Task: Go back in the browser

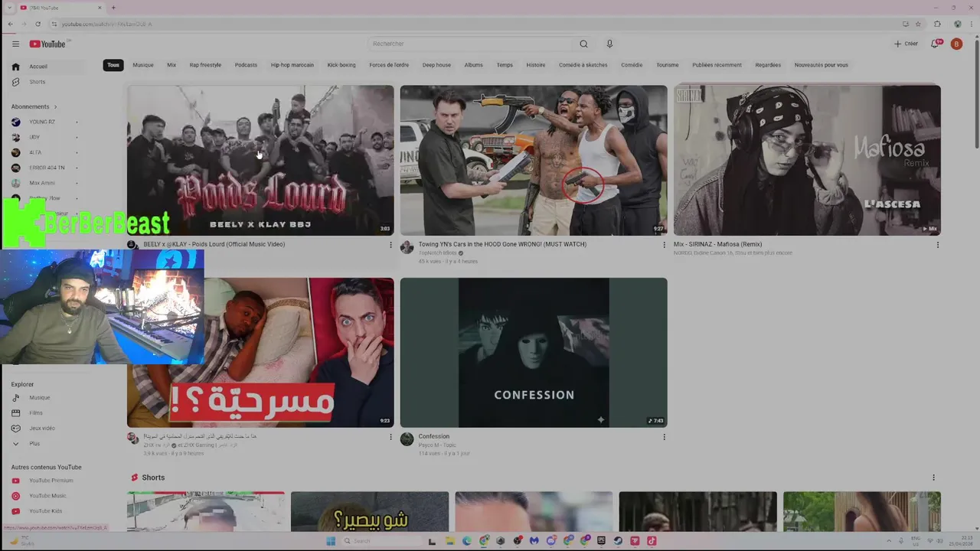Action: [x=10, y=24]
